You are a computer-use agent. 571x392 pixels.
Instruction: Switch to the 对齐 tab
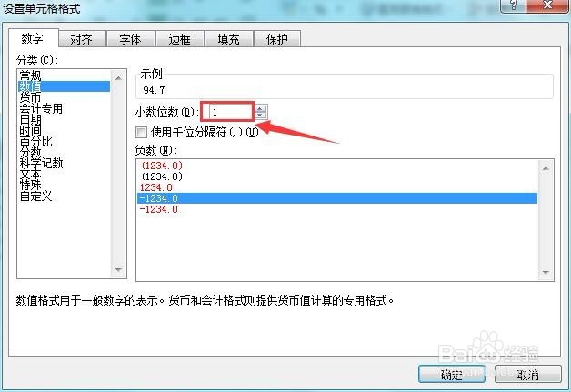(x=82, y=39)
